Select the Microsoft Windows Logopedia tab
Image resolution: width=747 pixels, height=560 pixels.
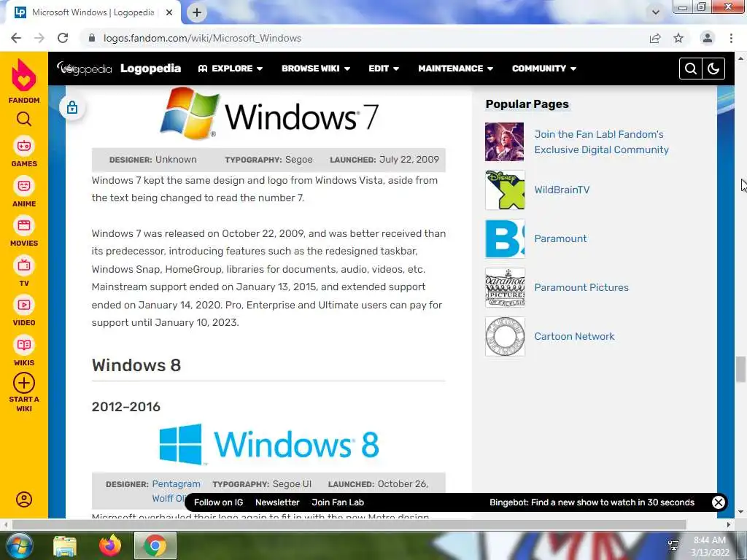click(x=93, y=12)
